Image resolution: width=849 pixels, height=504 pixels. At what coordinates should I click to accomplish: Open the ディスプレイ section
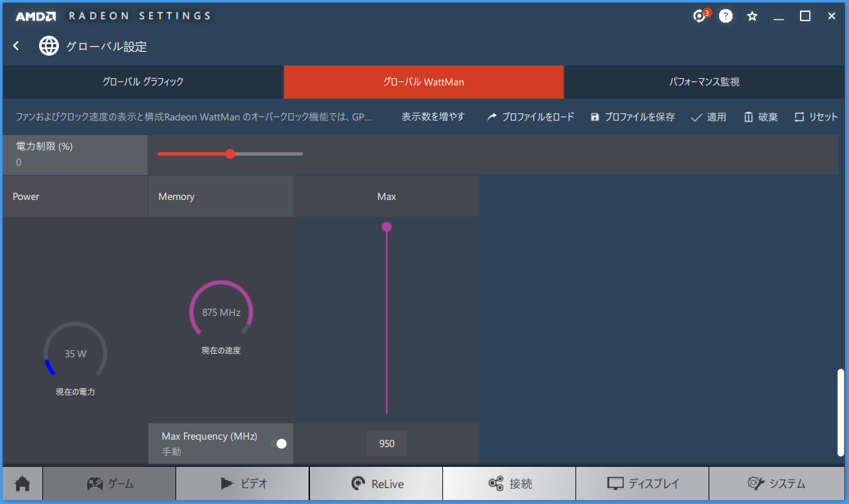pos(642,483)
